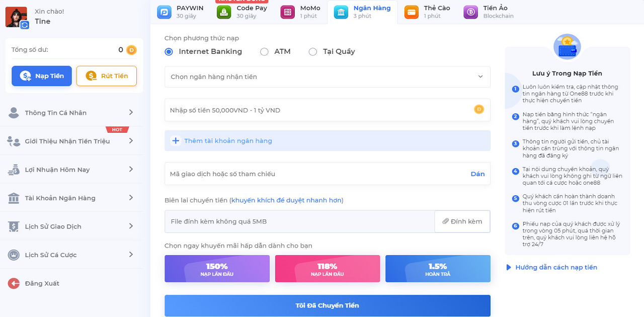Click the PAYWIN payment icon

coord(164,12)
